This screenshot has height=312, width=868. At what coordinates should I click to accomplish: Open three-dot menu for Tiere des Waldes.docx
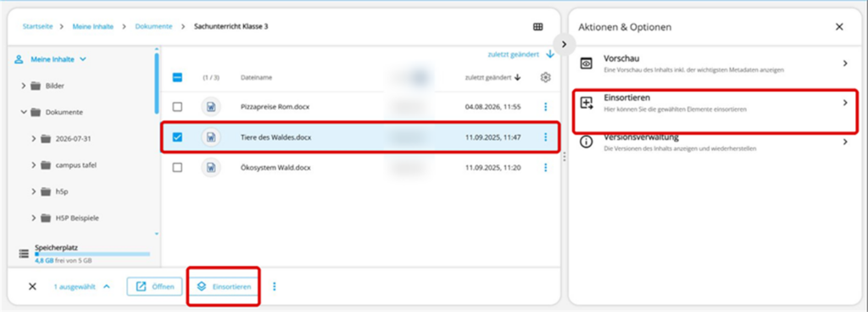coord(545,137)
